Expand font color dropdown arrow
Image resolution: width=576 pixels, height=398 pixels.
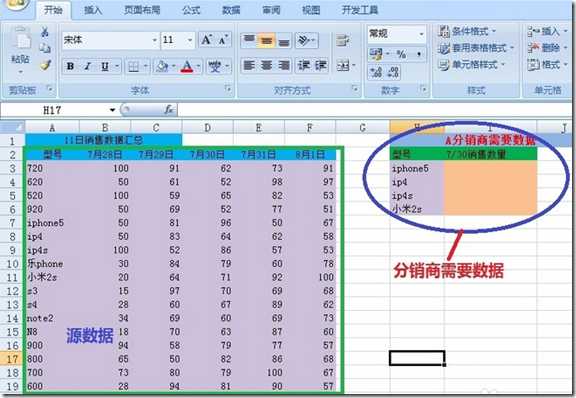point(198,67)
